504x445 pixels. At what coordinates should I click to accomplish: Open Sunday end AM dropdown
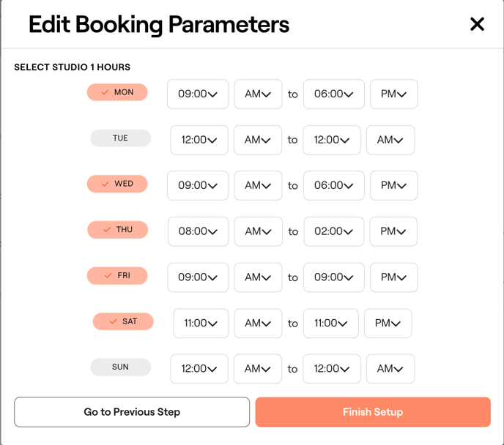(390, 369)
